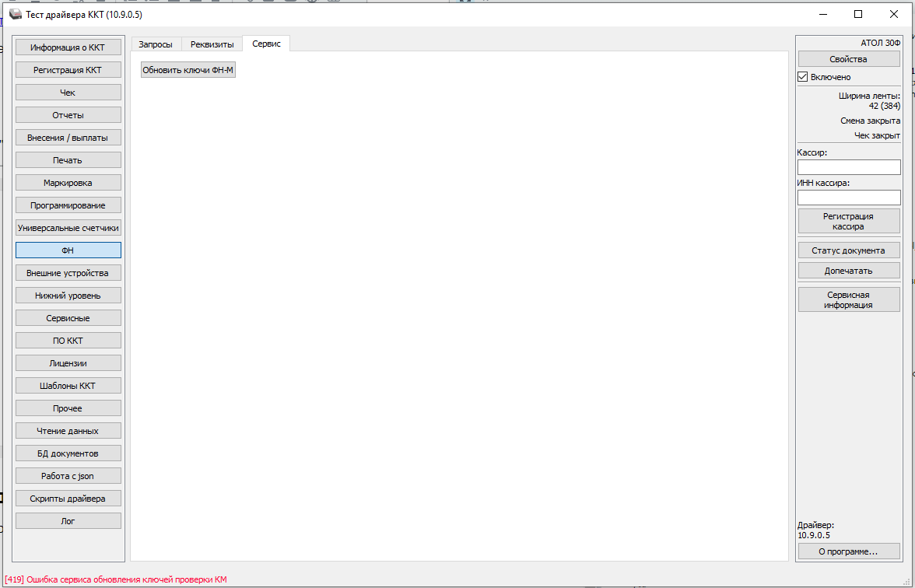Open "Информация о ККТ" section

(68, 47)
